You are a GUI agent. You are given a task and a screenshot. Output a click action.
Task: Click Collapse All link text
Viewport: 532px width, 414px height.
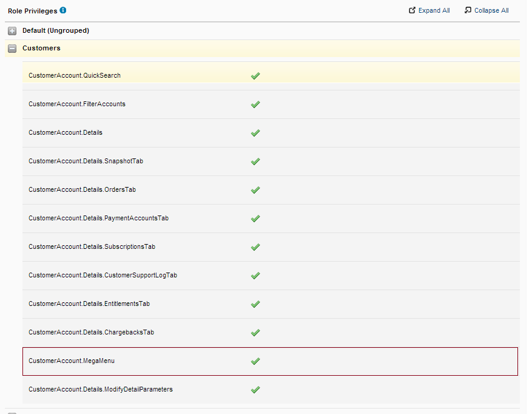coord(491,10)
